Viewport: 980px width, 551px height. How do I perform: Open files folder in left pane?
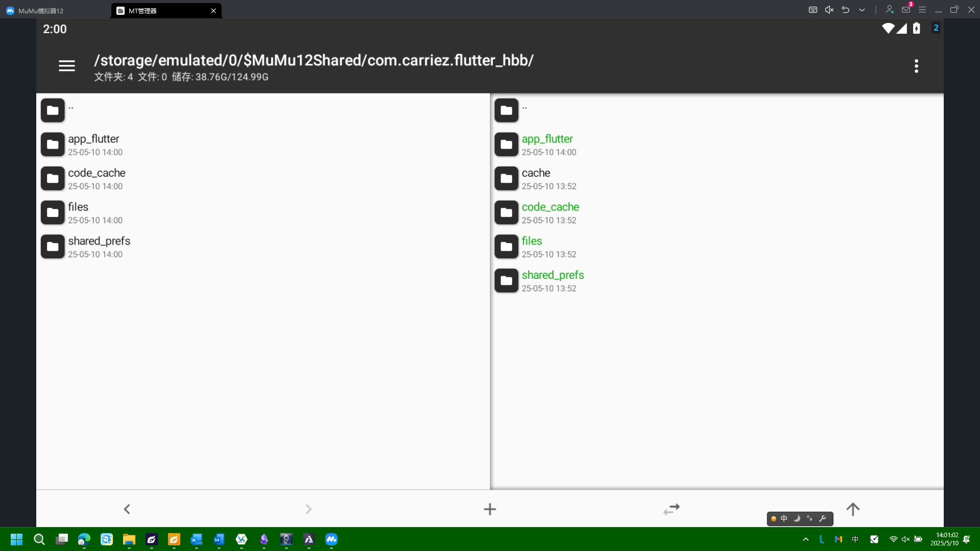(263, 212)
